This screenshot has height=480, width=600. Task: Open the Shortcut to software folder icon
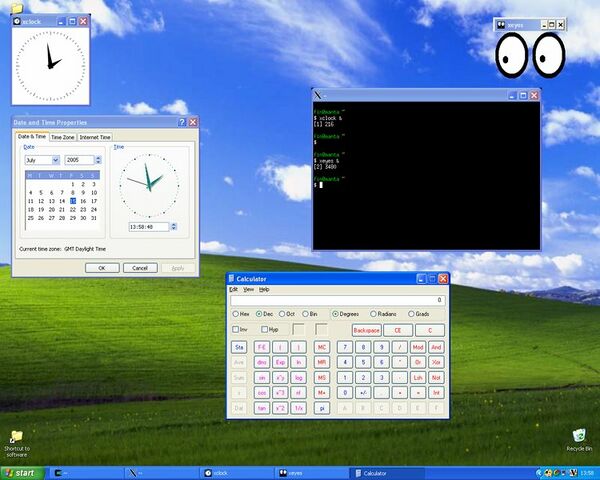coord(16,438)
